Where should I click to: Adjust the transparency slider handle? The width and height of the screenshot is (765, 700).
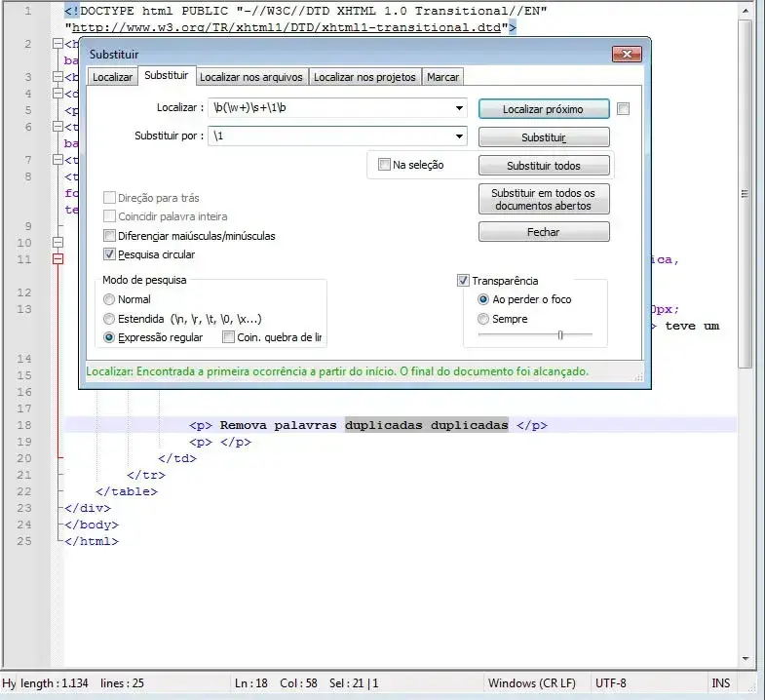(559, 335)
